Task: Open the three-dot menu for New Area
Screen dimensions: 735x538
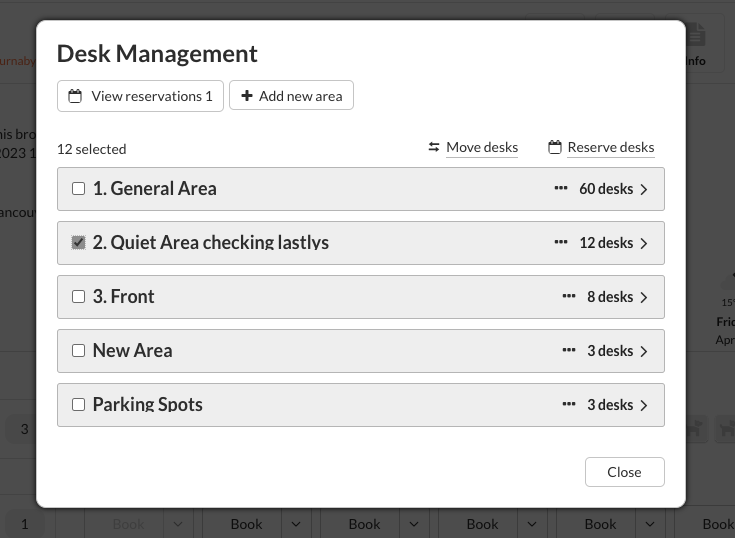Action: 569,350
